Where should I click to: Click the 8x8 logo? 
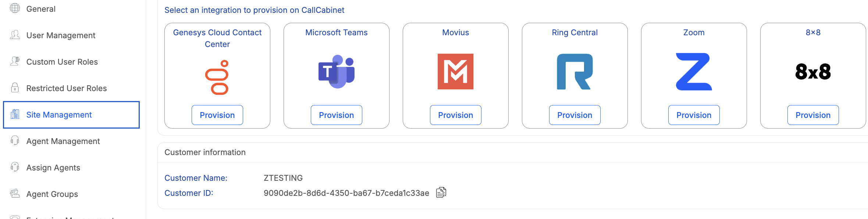coord(813,72)
